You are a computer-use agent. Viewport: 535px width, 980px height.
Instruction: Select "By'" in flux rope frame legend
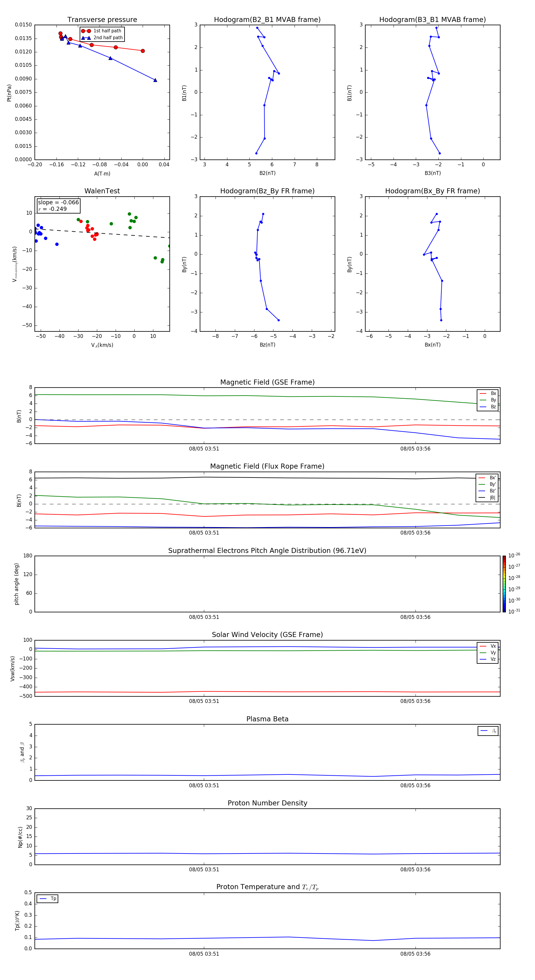(x=487, y=484)
